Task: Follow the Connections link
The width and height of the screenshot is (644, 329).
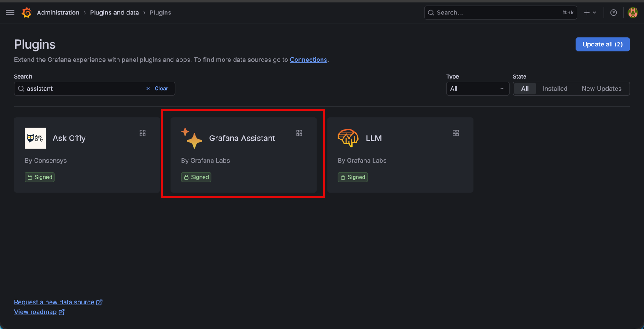Action: coord(308,60)
